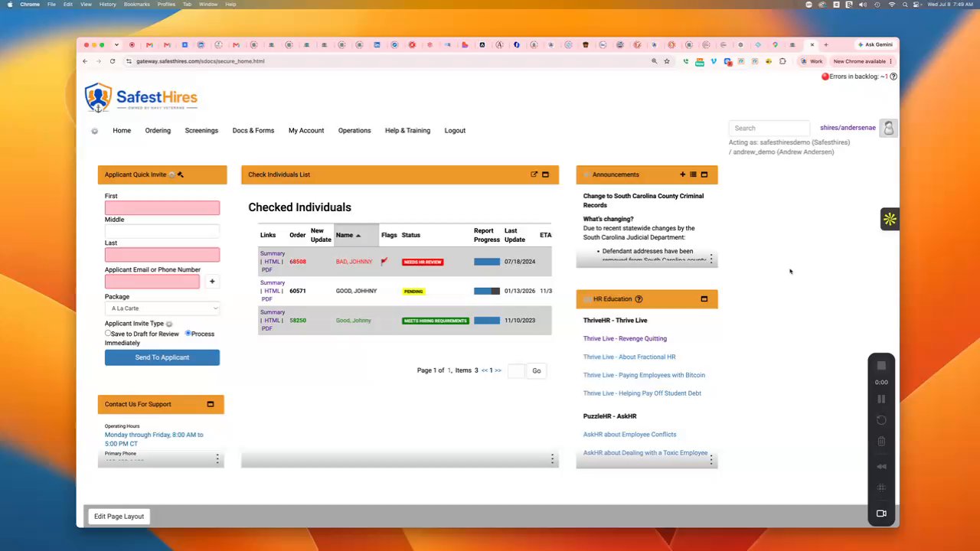This screenshot has height=551, width=980.
Task: Click the gear icon left of Home menu
Action: tap(95, 131)
